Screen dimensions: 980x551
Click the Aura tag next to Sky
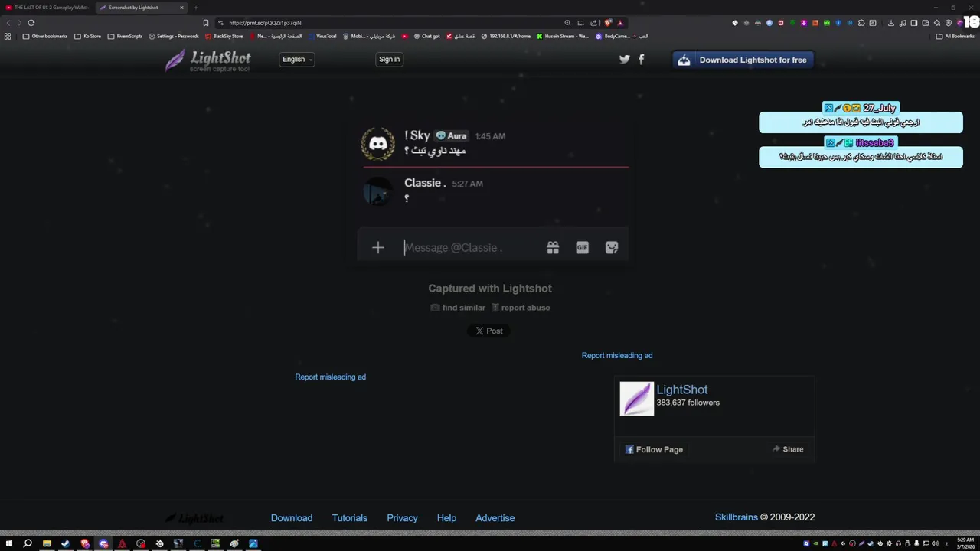[451, 135]
